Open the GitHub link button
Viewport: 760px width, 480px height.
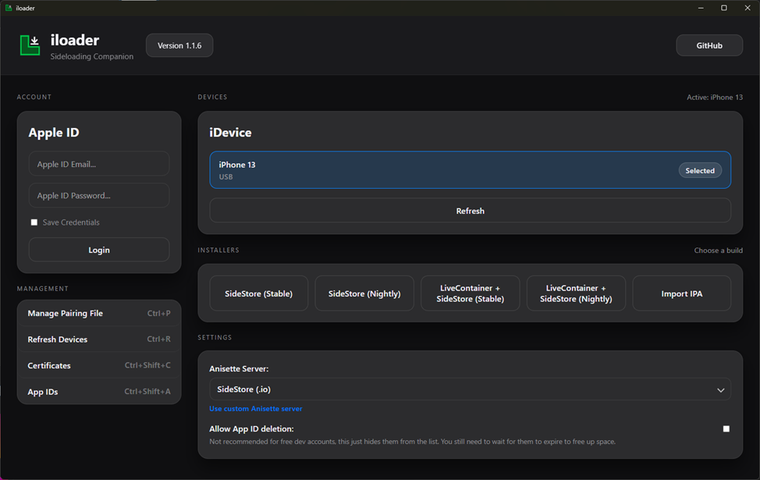709,46
